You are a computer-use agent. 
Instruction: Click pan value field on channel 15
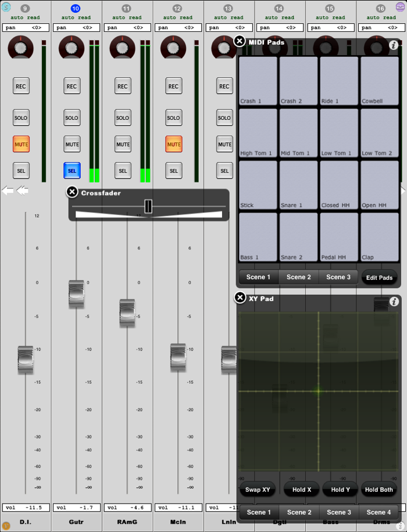coord(331,27)
